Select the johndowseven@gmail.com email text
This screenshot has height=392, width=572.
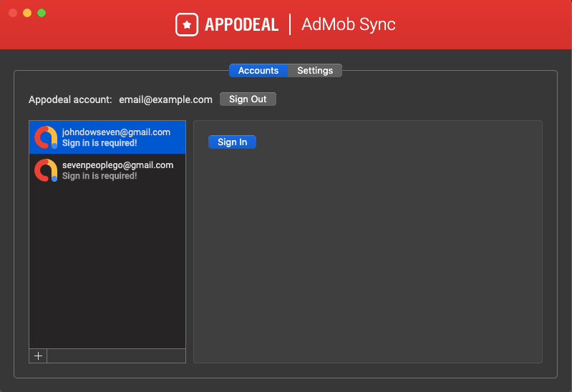click(116, 132)
